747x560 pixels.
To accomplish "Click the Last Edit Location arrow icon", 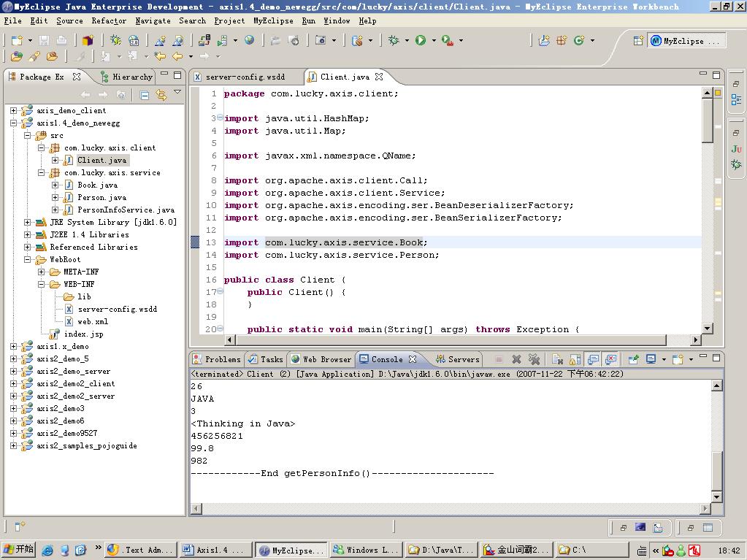I will coord(160,56).
